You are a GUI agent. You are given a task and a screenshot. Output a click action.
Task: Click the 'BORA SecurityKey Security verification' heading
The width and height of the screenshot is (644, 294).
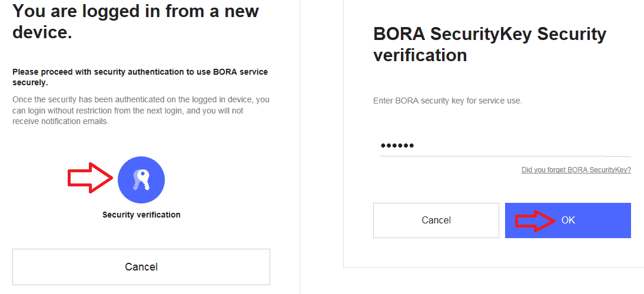point(490,44)
